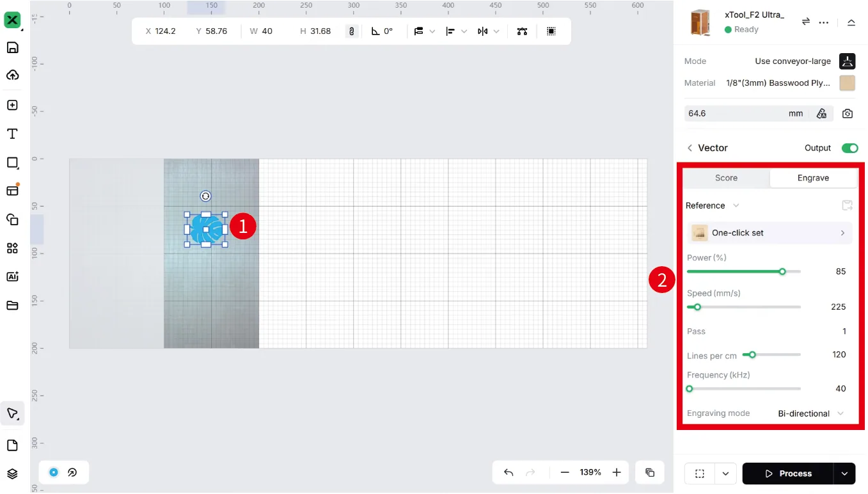Select the Text tool

coord(12,134)
